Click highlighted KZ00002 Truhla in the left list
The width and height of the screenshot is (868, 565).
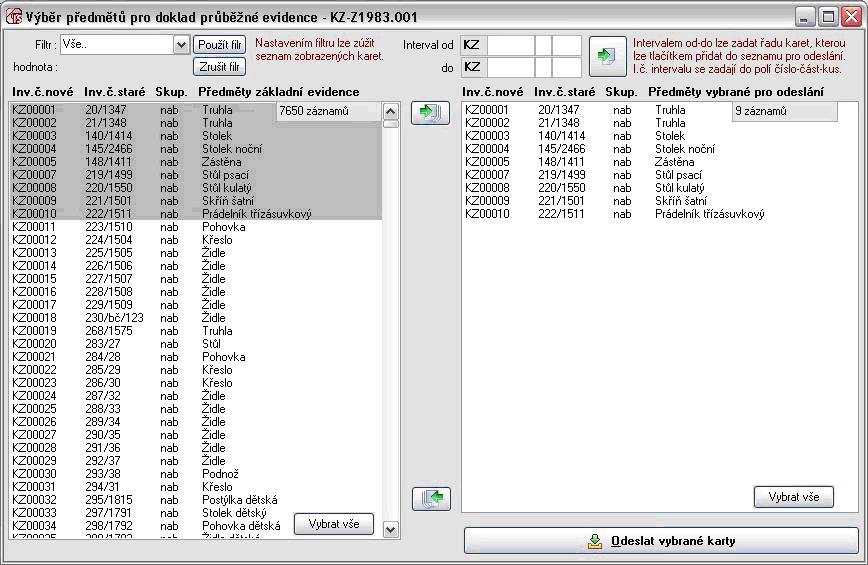click(195, 123)
